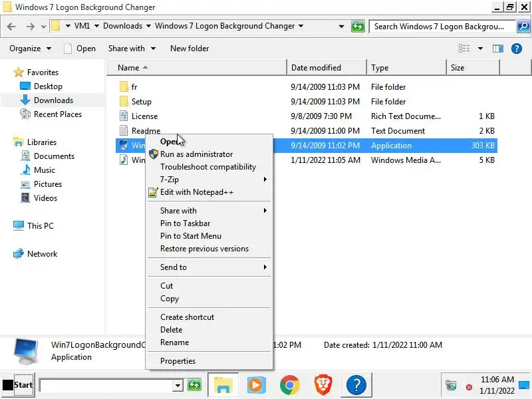
Task: Launch Brave browser from taskbar
Action: 323,385
